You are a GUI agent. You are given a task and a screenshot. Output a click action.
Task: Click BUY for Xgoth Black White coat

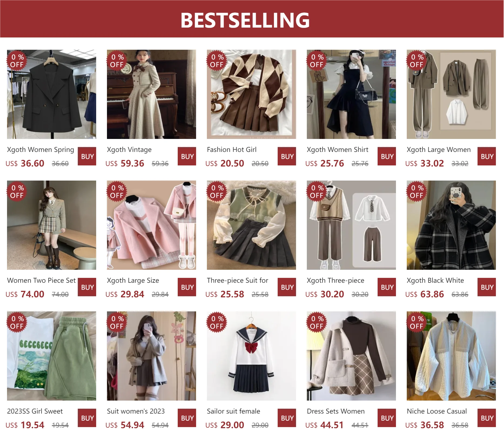[486, 287]
